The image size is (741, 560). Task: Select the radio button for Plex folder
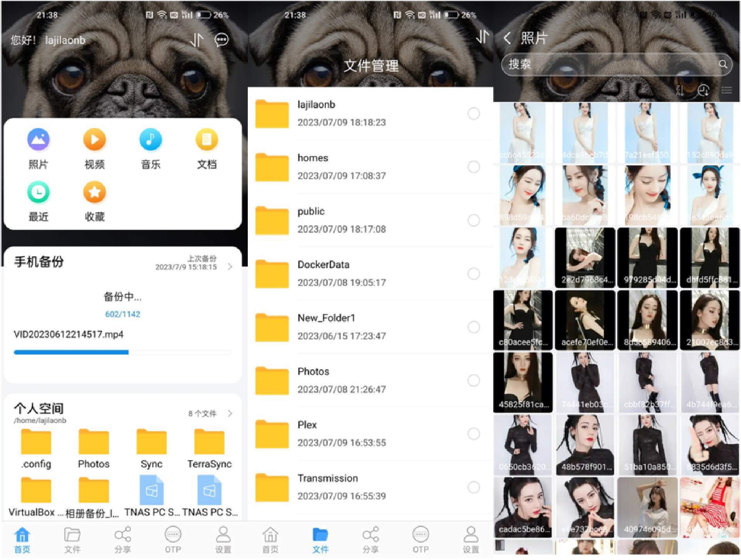click(x=474, y=434)
